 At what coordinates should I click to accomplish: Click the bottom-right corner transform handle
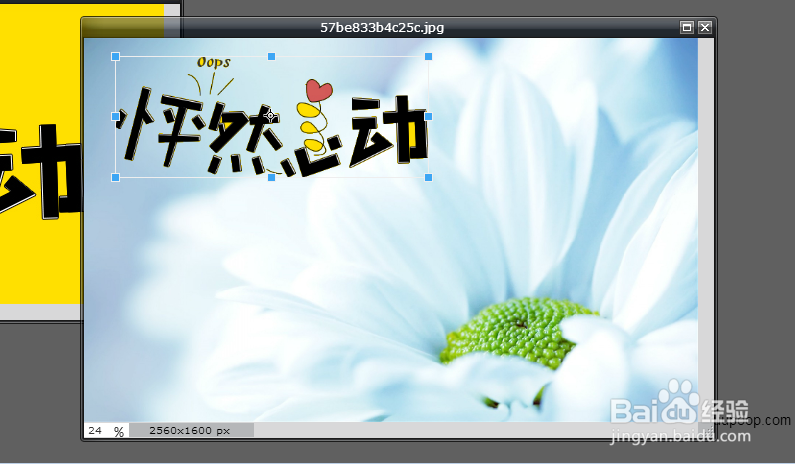[x=428, y=177]
